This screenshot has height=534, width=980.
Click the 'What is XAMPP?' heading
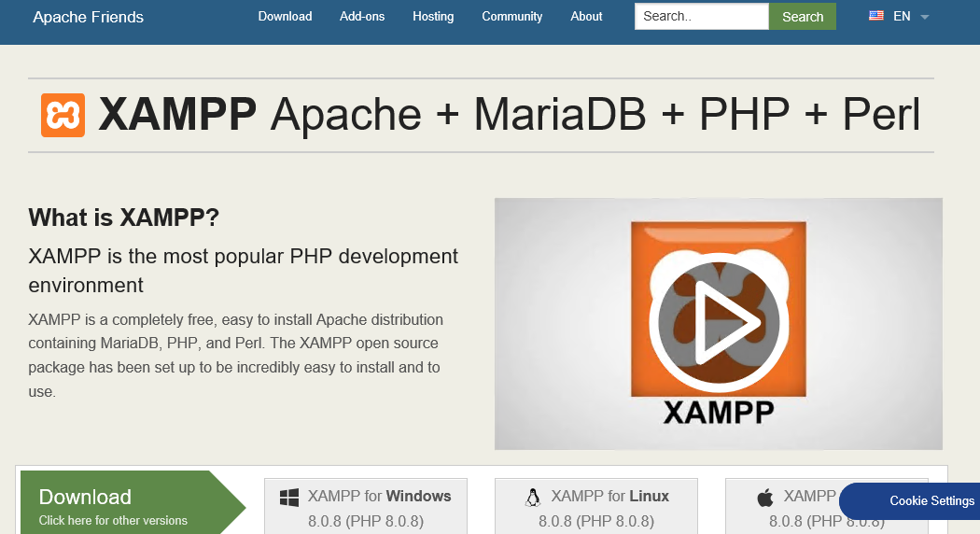point(124,218)
